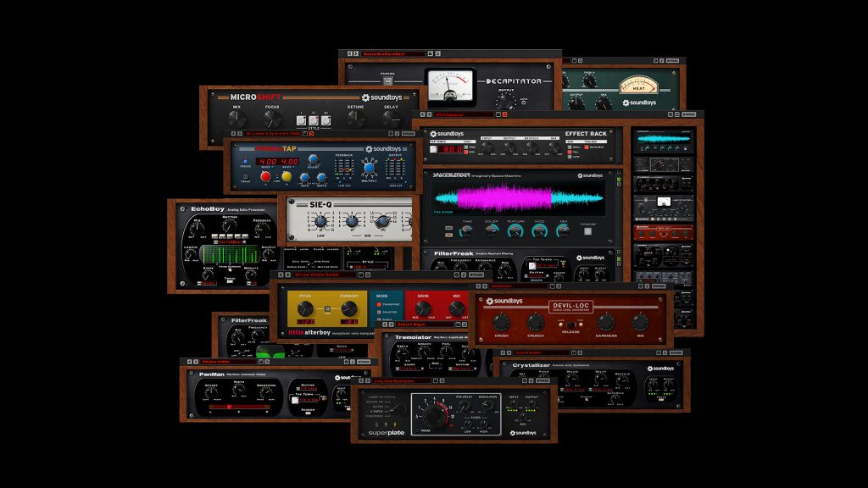
Task: Click the red beats display on PrimalTap
Action: point(277,162)
